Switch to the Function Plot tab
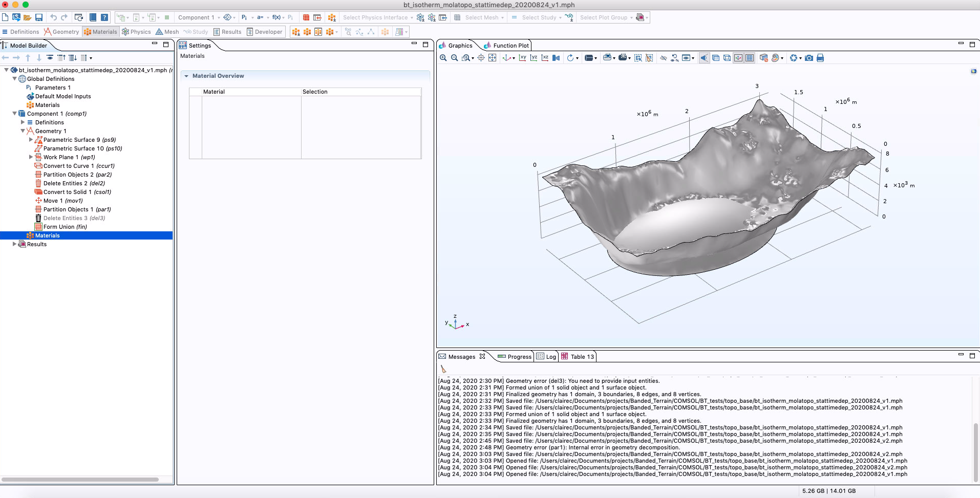The width and height of the screenshot is (980, 498). [510, 46]
